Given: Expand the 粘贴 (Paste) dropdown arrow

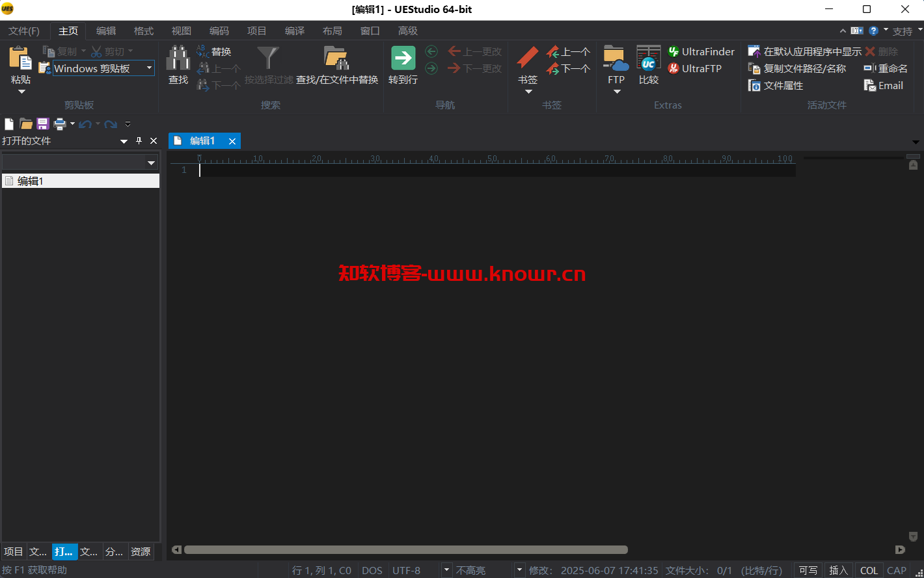Looking at the screenshot, I should (x=21, y=92).
